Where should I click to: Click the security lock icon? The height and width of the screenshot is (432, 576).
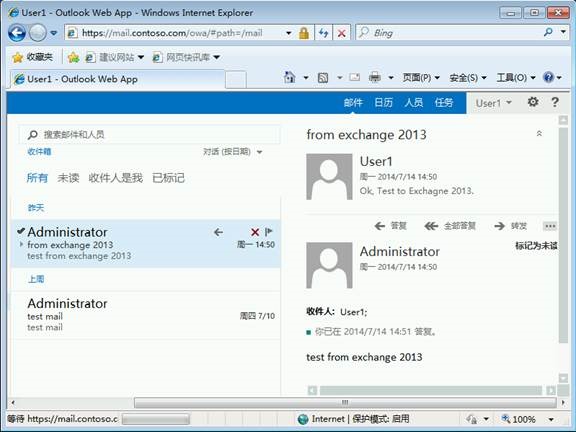[x=304, y=33]
